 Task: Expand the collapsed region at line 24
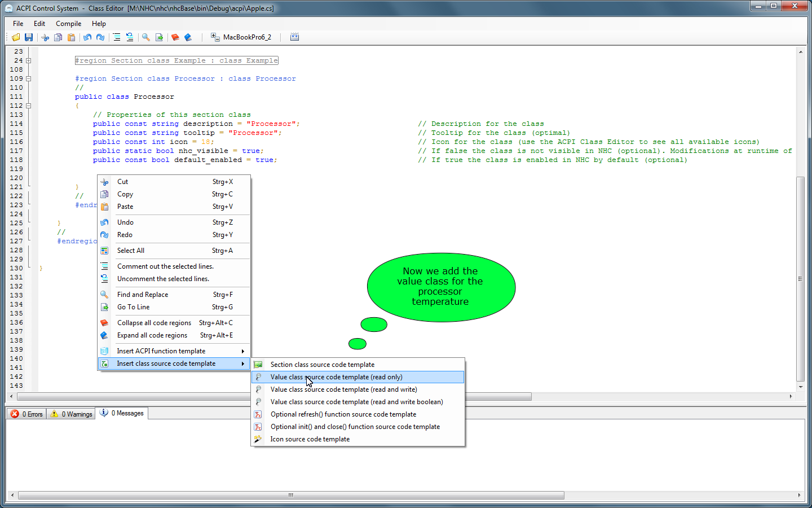[28, 60]
